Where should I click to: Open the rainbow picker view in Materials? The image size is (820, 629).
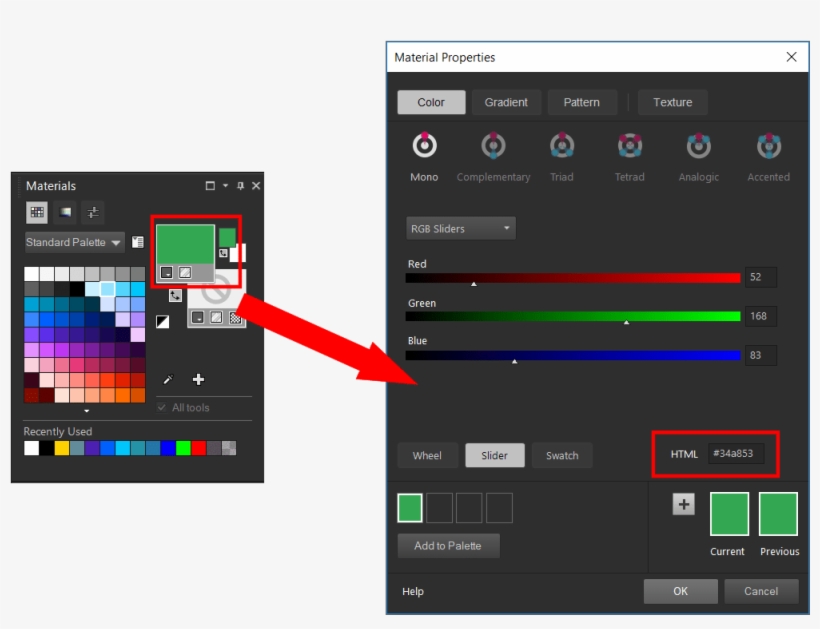coord(64,212)
